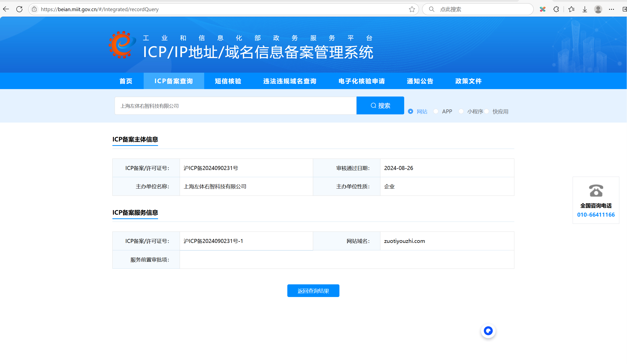Open browser three-dots settings menu
This screenshot has width=627, height=364.
(611, 9)
